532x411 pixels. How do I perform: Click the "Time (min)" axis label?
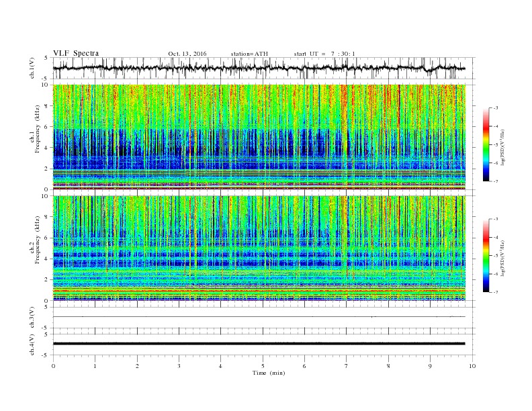(269, 373)
